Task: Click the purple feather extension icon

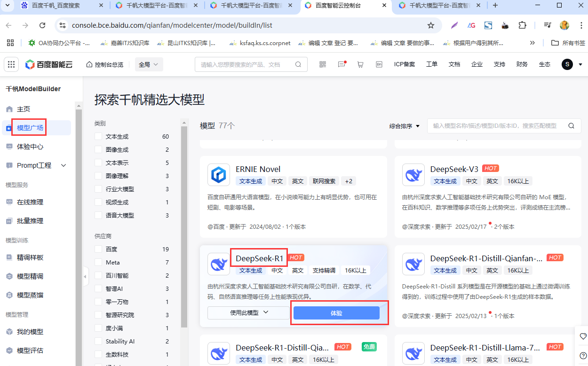Action: pyautogui.click(x=454, y=25)
